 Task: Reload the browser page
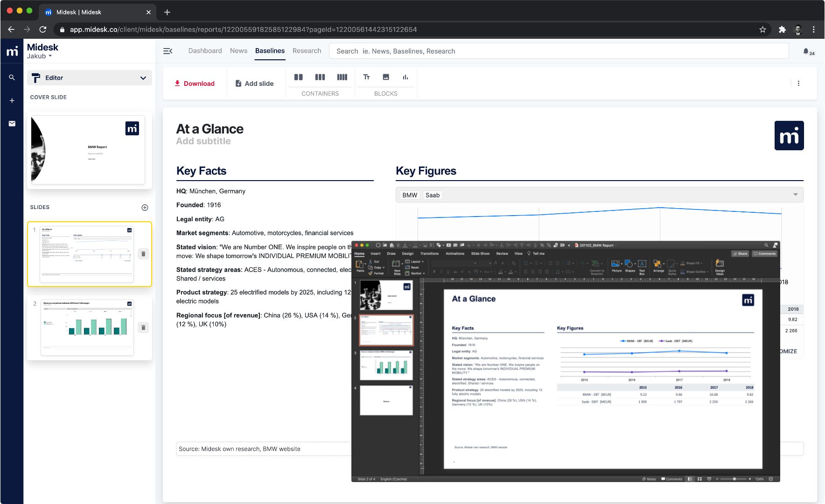click(x=43, y=29)
